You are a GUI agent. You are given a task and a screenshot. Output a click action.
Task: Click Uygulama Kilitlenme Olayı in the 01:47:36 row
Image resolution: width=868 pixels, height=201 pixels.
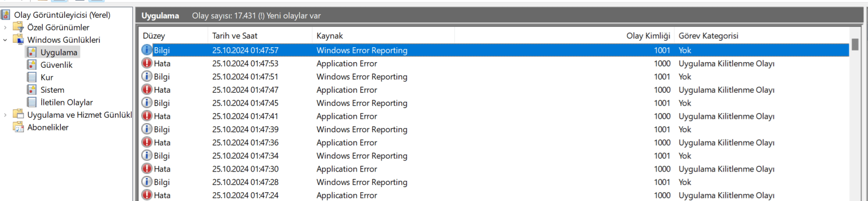(727, 143)
